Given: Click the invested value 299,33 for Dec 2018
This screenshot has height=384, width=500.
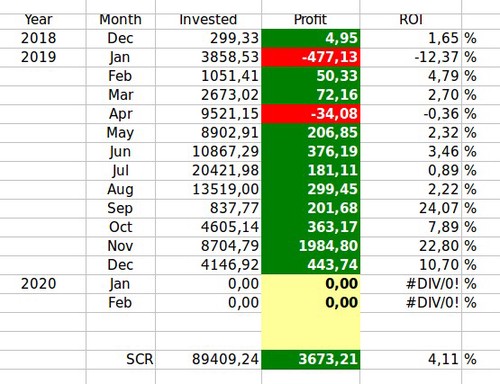Looking at the screenshot, I should coord(208,38).
